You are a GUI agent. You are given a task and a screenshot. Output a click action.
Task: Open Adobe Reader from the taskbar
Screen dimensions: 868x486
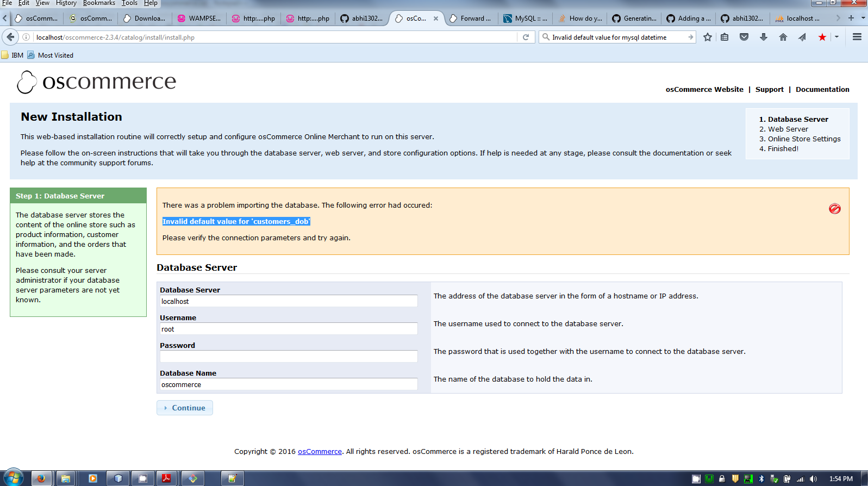[x=166, y=478]
